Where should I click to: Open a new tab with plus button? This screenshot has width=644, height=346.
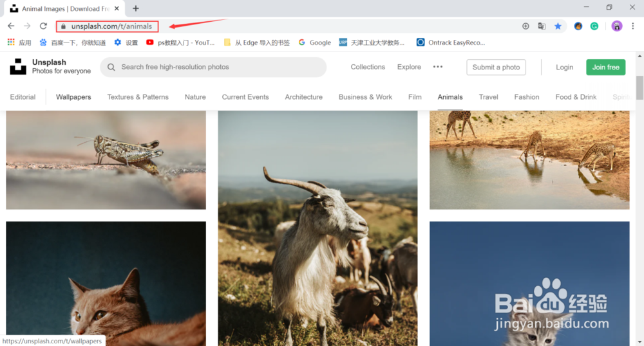pos(136,8)
